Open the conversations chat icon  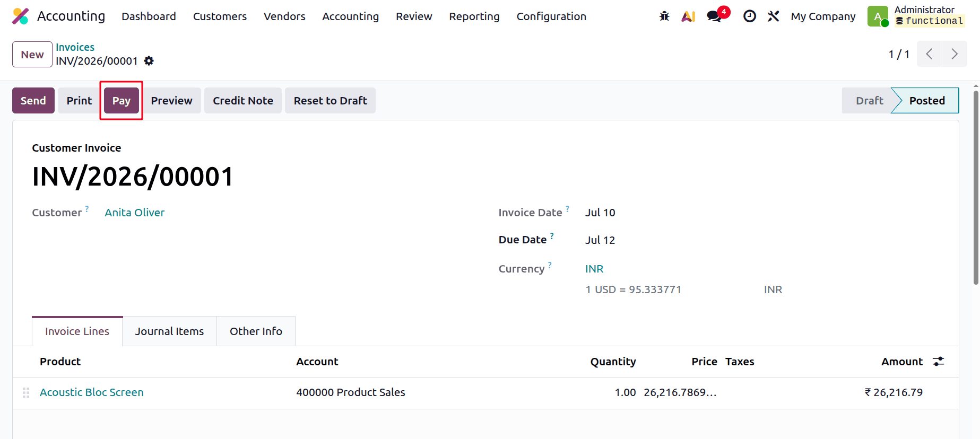coord(715,16)
